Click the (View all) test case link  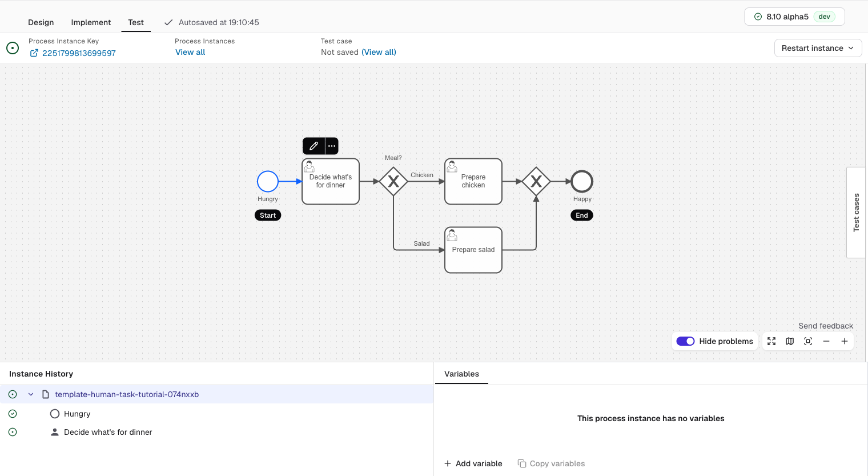[x=379, y=52]
